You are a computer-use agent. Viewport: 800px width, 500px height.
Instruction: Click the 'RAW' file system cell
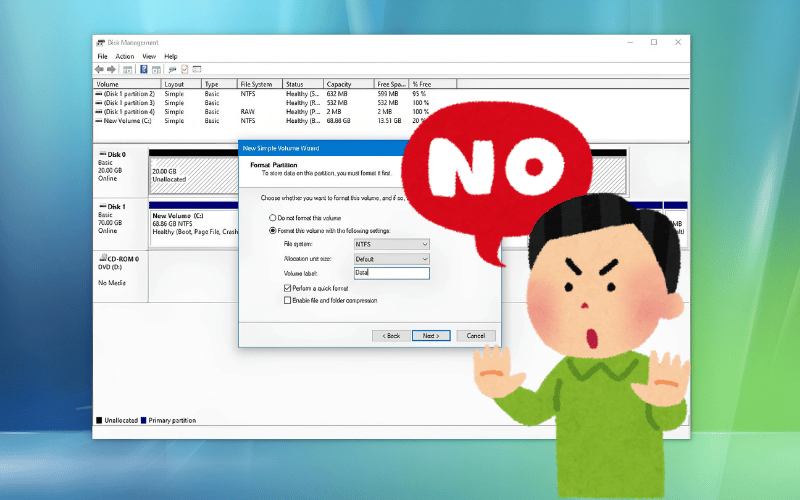[x=247, y=112]
